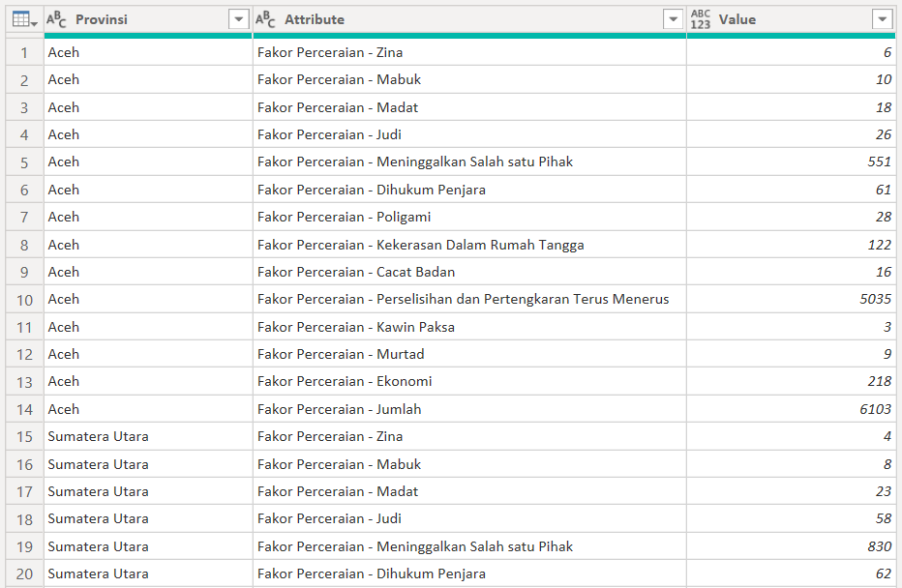This screenshot has width=902, height=588.
Task: Click the ABC123 type icon of Value column
Action: (701, 19)
